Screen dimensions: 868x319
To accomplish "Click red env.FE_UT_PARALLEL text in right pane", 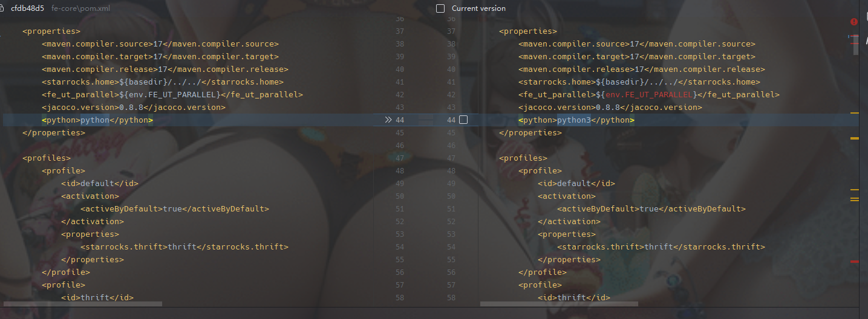I will coord(648,95).
